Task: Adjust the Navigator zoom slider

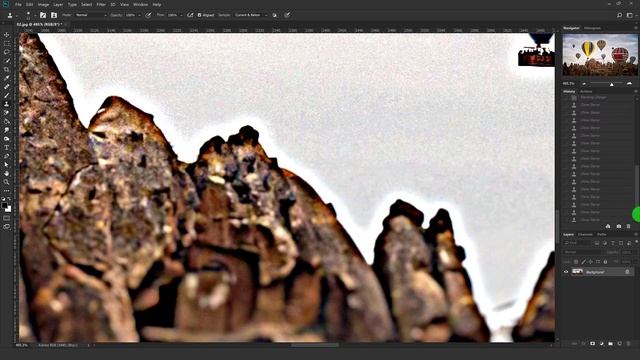Action: (611, 84)
